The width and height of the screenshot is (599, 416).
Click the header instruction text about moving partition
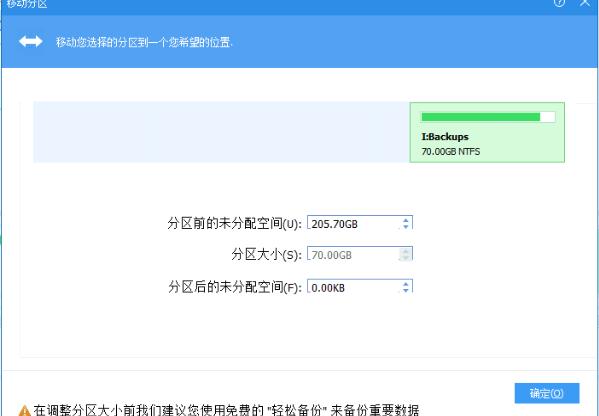(144, 42)
